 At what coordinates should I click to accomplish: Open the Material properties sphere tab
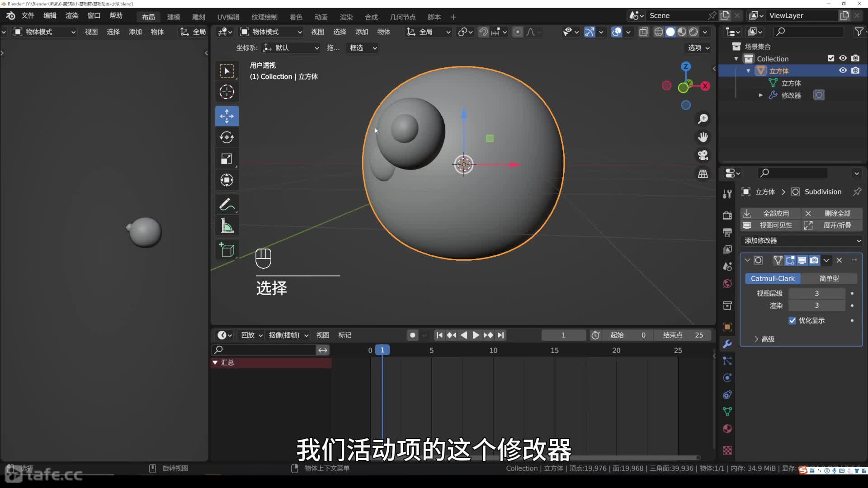coord(727,429)
